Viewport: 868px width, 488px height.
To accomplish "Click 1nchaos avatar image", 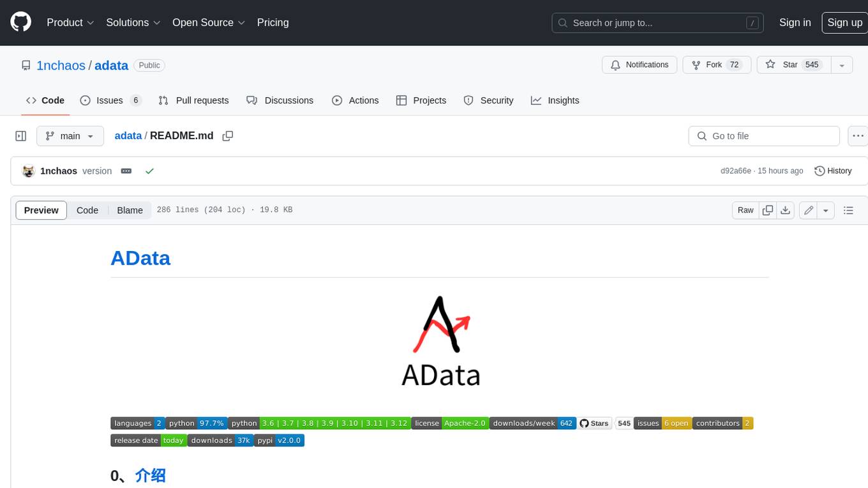I will 28,171.
